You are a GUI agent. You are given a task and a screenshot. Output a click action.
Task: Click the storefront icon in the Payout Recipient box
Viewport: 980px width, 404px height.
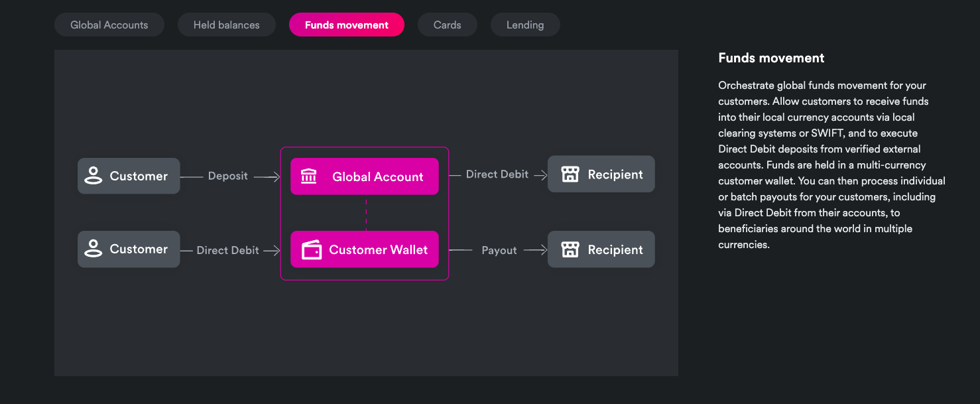tap(570, 249)
